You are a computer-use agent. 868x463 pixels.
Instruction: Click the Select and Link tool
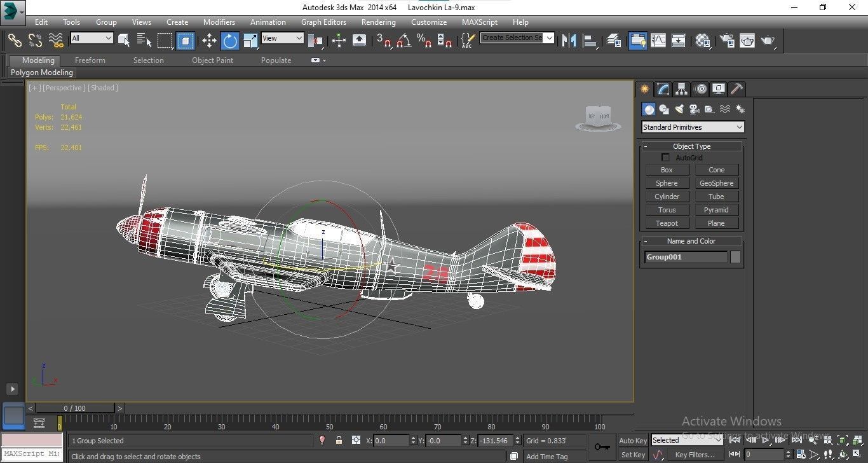click(x=15, y=41)
